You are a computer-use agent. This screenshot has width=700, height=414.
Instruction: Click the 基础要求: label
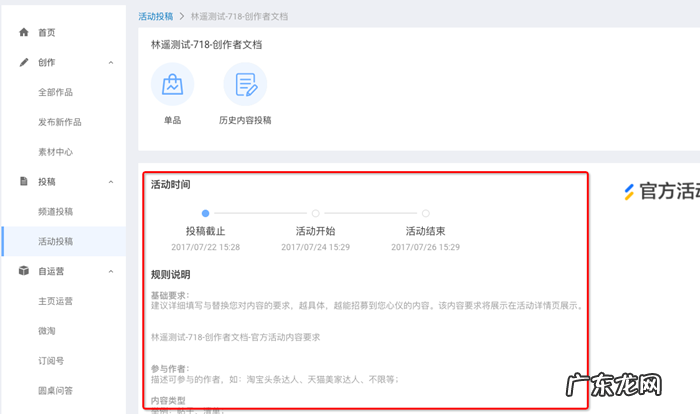click(x=170, y=295)
